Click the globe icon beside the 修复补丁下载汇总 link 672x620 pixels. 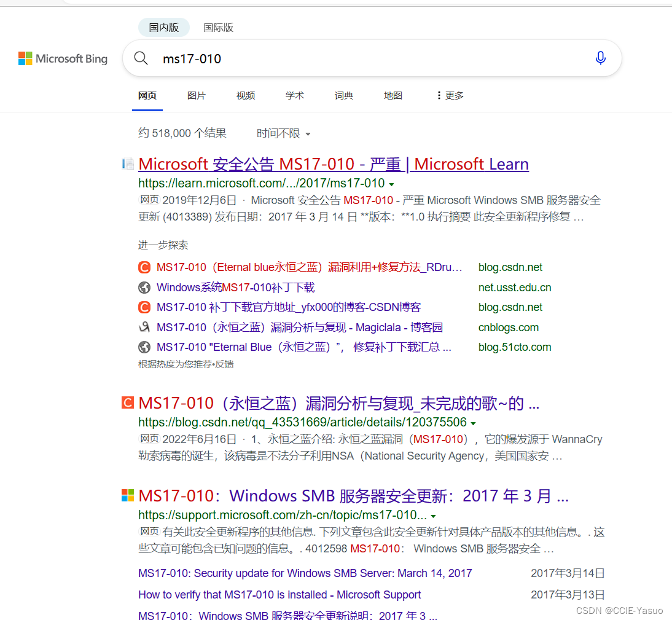click(x=144, y=347)
